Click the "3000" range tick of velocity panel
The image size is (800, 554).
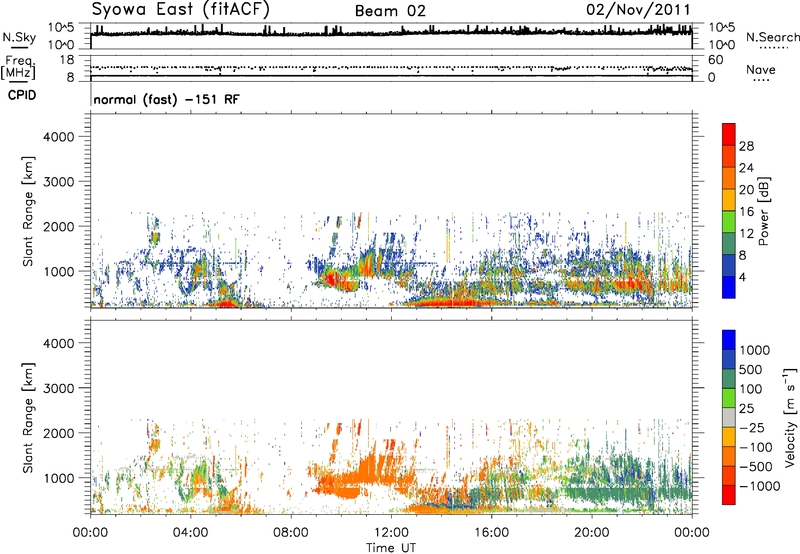coord(59,388)
